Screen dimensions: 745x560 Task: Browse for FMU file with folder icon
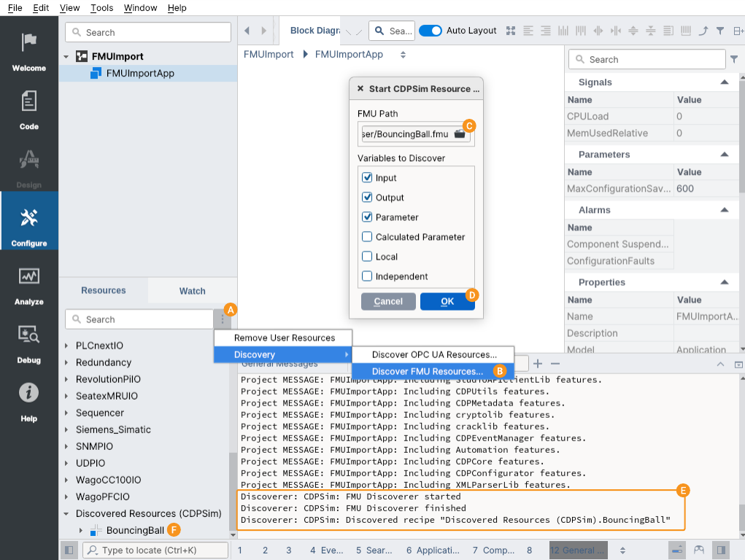coord(460,134)
